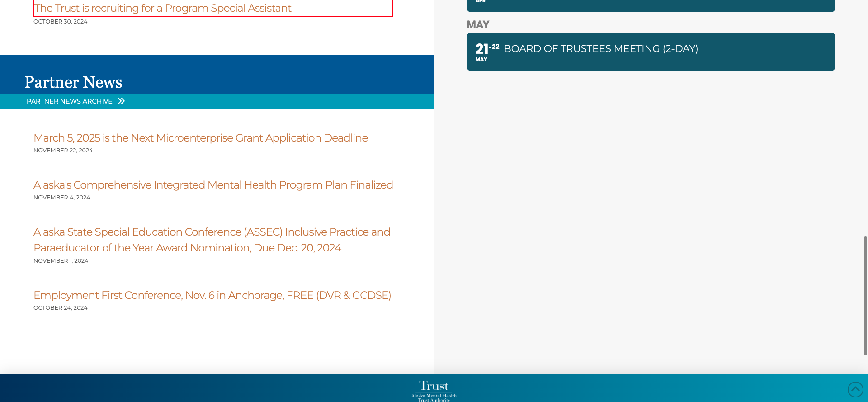The height and width of the screenshot is (402, 868).
Task: Click the vertical page scrollbar thumb
Action: click(x=865, y=295)
